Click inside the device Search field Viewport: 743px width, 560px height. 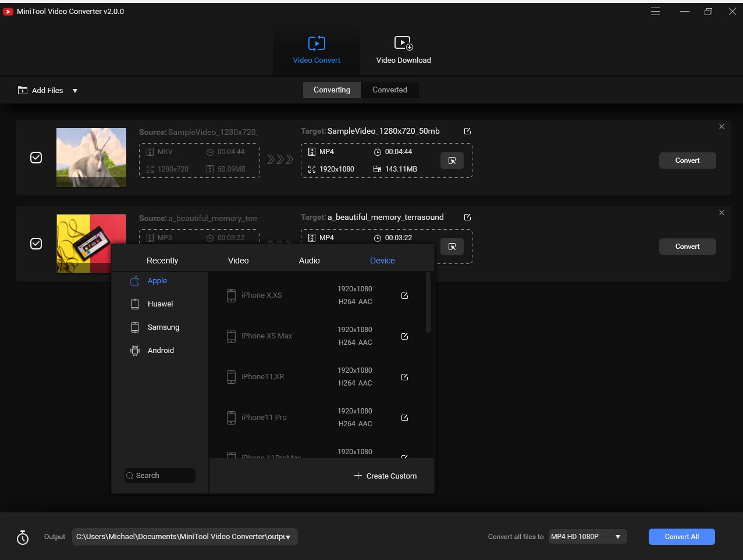tap(159, 475)
